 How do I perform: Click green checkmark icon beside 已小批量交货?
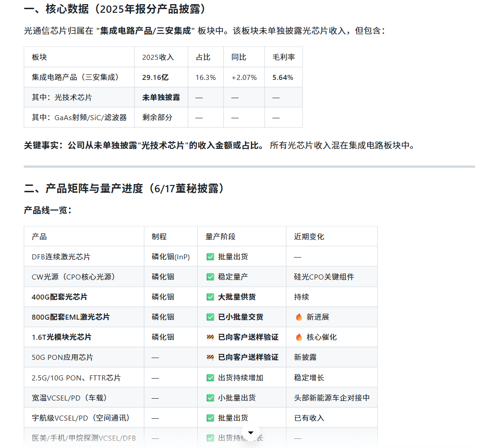click(x=210, y=317)
